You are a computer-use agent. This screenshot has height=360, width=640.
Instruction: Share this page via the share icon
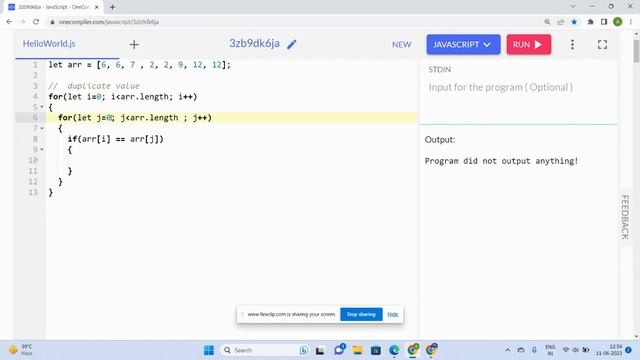tap(560, 22)
